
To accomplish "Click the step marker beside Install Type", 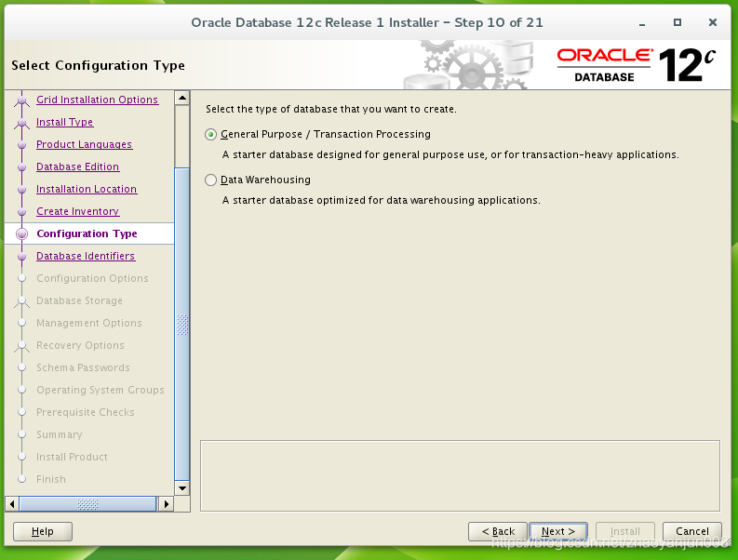I will (x=21, y=123).
